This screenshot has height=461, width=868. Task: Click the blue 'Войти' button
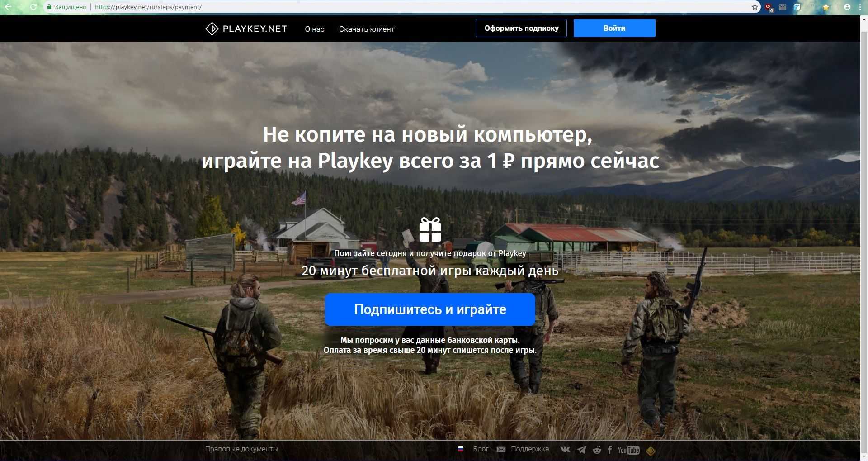tap(614, 28)
